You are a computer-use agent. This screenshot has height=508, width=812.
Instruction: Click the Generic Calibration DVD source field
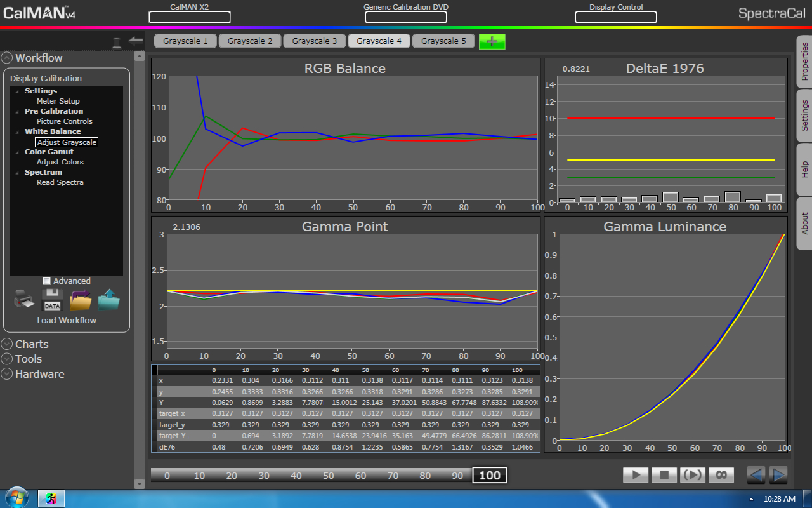pos(406,17)
